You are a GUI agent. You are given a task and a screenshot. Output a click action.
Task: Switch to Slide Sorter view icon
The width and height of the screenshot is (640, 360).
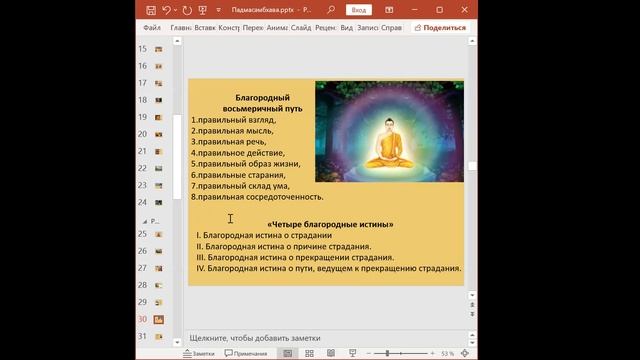[x=309, y=353]
